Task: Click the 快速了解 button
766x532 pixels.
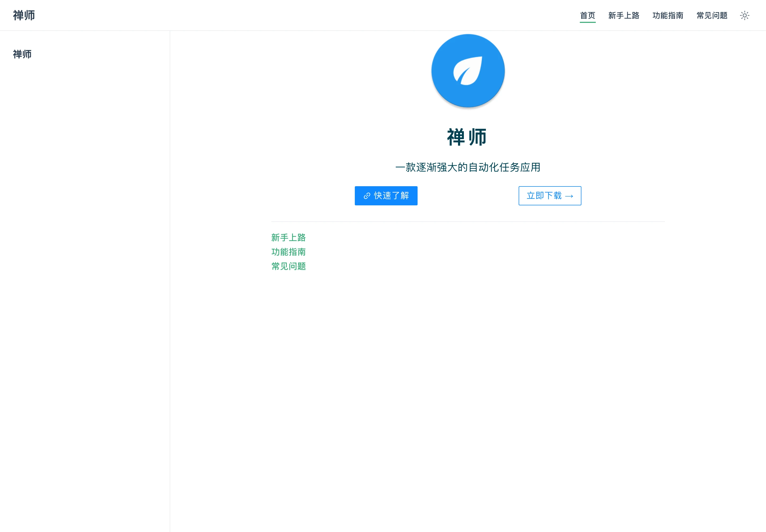Action: 386,196
